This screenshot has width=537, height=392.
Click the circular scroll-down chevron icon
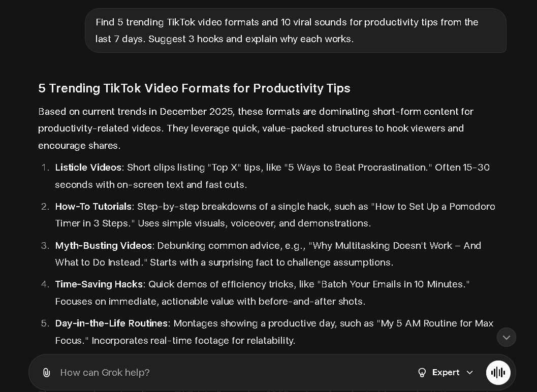tap(506, 337)
